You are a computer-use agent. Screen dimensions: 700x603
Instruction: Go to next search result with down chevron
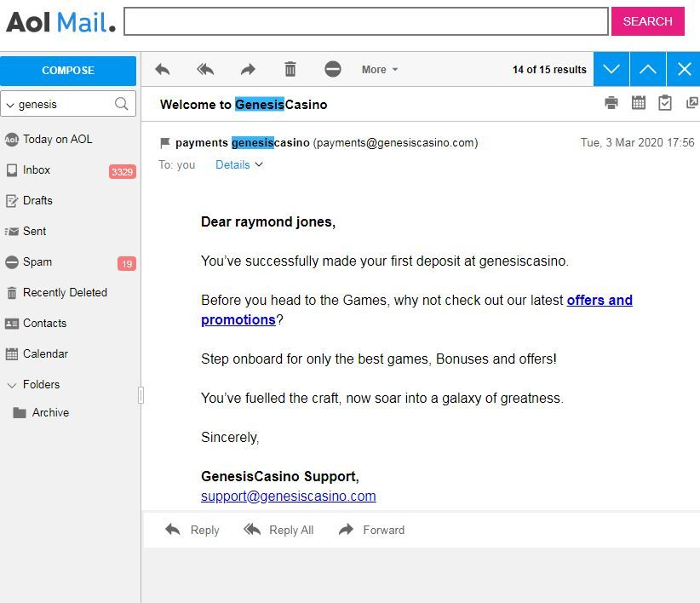(x=611, y=69)
